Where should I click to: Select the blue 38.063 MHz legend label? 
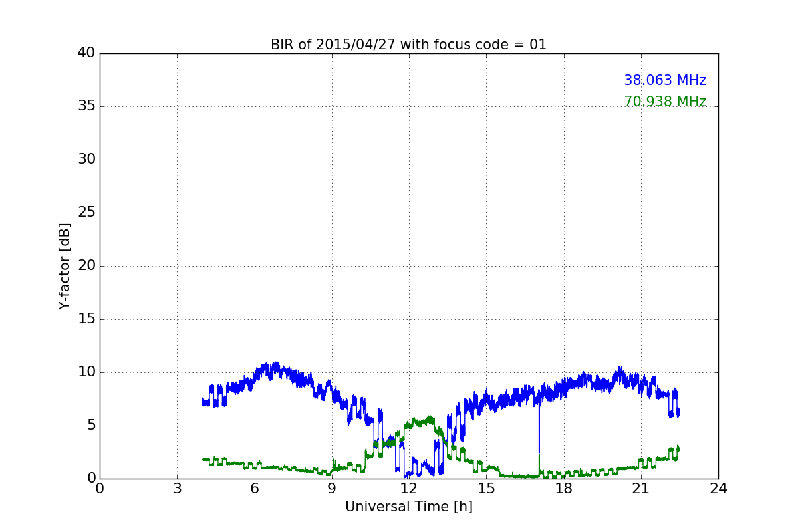(665, 80)
